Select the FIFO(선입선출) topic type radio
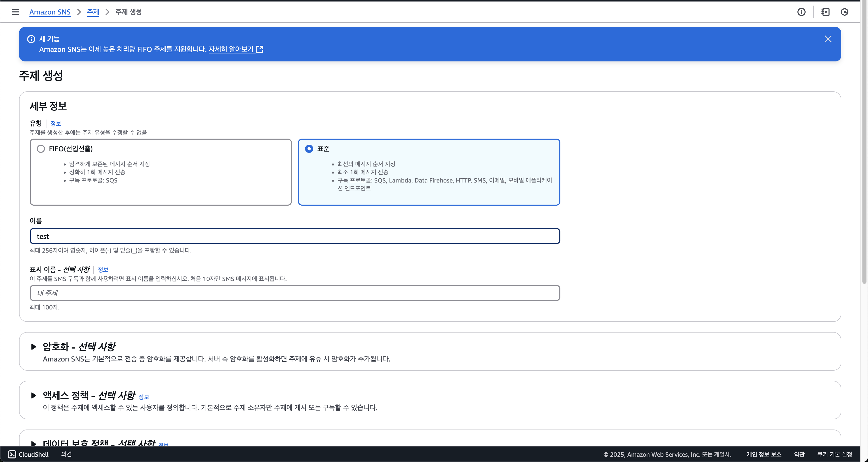The height and width of the screenshot is (462, 868). pos(41,148)
